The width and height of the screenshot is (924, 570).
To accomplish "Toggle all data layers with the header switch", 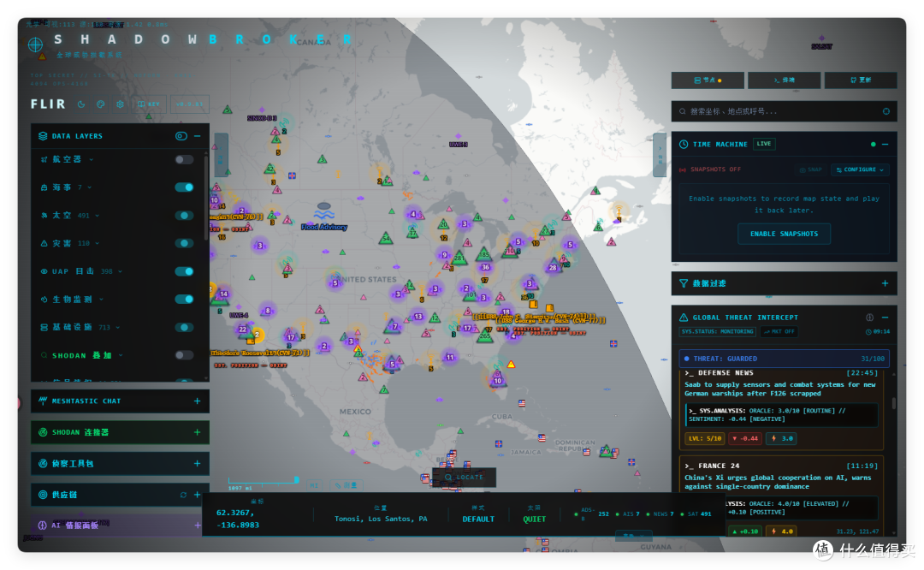I will (181, 136).
